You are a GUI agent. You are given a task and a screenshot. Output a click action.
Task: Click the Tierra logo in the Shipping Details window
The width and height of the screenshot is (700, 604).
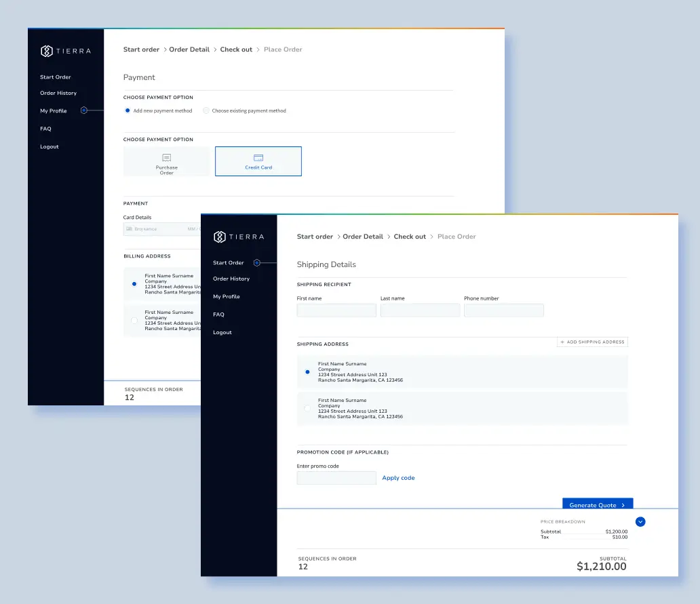pos(239,237)
